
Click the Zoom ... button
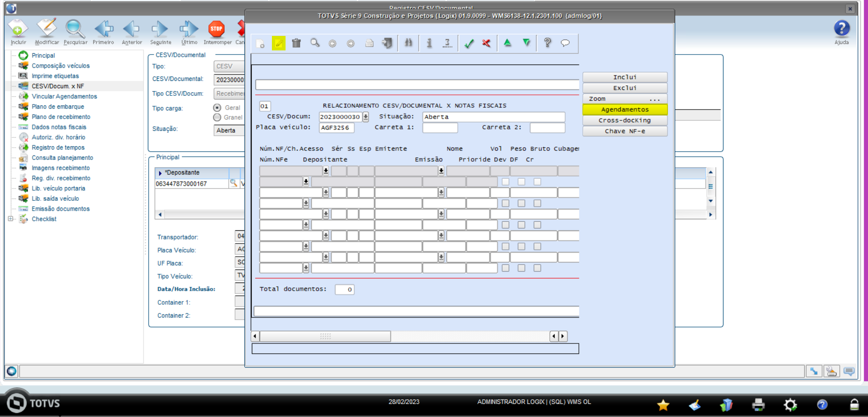point(625,99)
